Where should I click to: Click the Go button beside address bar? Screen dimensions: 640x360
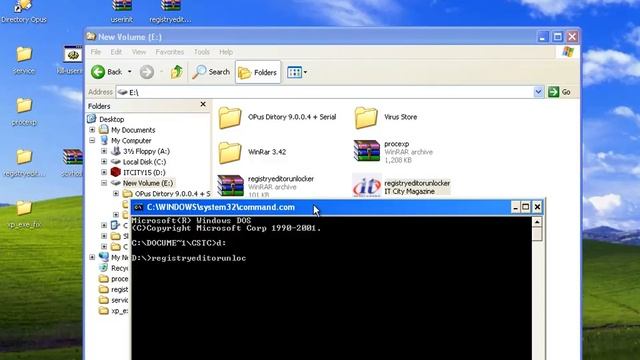pyautogui.click(x=560, y=92)
